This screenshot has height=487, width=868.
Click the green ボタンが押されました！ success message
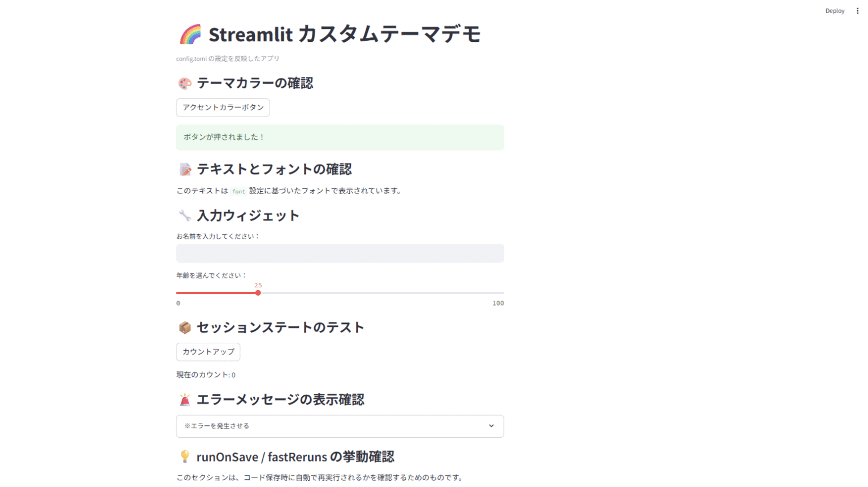coord(340,137)
